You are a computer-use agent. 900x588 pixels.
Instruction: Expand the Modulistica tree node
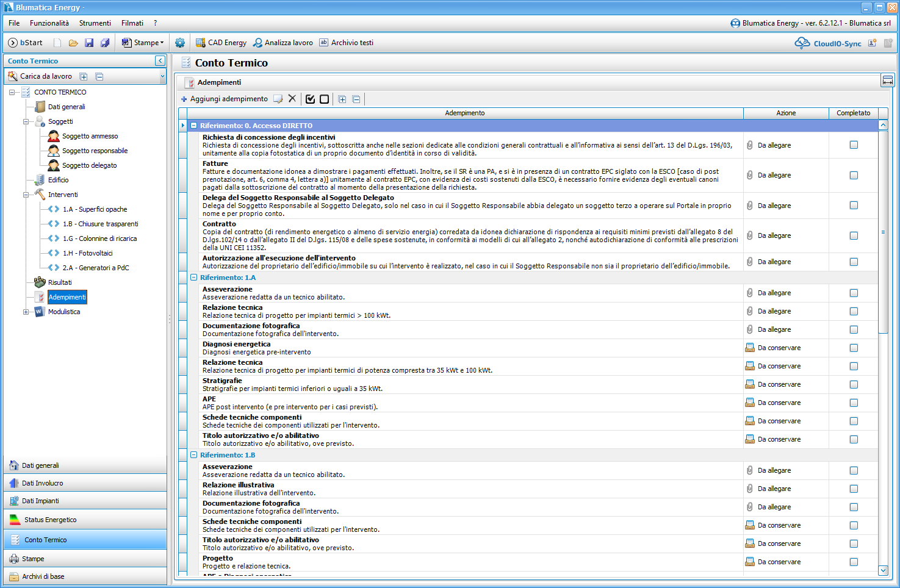pyautogui.click(x=26, y=312)
